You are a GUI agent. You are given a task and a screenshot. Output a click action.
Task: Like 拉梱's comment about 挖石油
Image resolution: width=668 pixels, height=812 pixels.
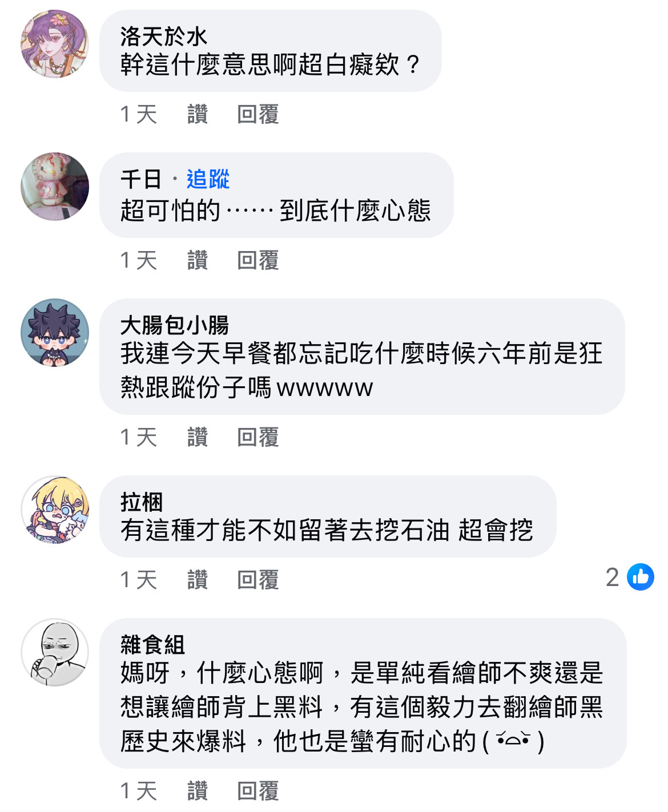coord(198,580)
